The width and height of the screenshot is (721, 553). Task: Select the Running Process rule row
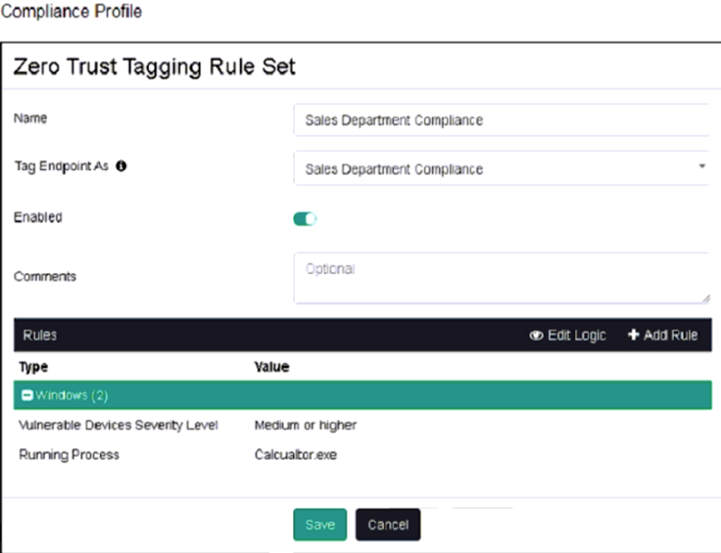pyautogui.click(x=69, y=455)
